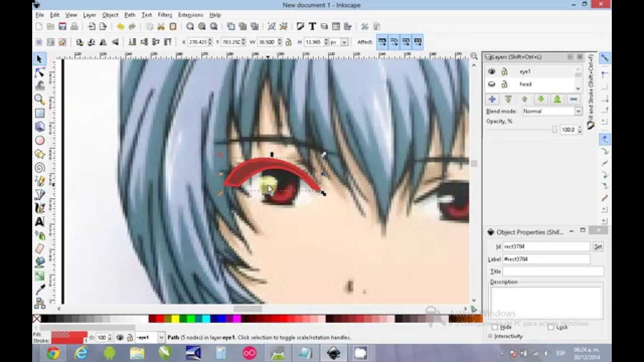Expand the Interactivity section
Screen dimensions: 644x362
[491, 335]
